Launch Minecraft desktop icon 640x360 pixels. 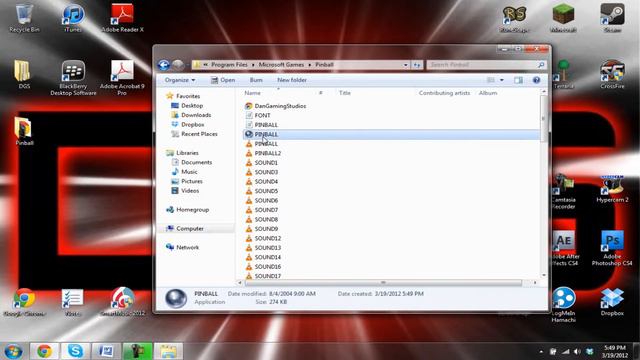click(563, 18)
